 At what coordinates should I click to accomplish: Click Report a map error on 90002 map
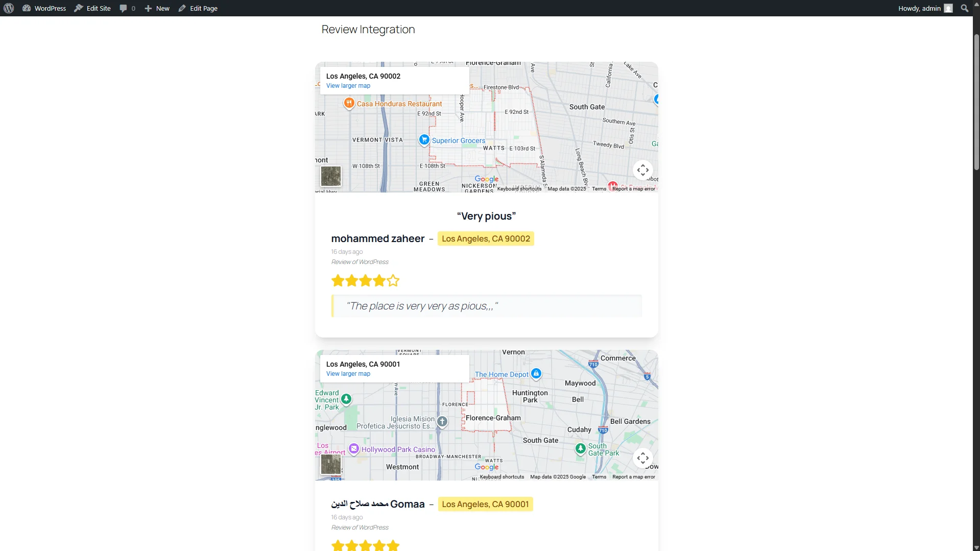634,189
